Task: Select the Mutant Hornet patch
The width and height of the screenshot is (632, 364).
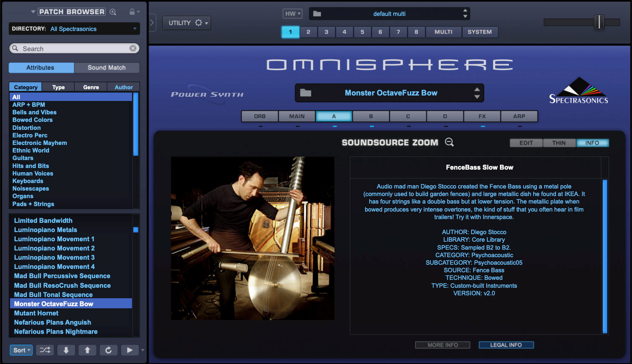Action: pos(36,313)
